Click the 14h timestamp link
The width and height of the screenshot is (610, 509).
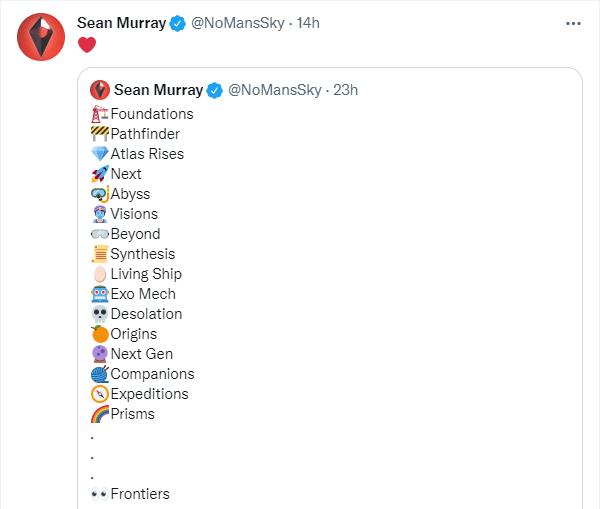point(307,23)
